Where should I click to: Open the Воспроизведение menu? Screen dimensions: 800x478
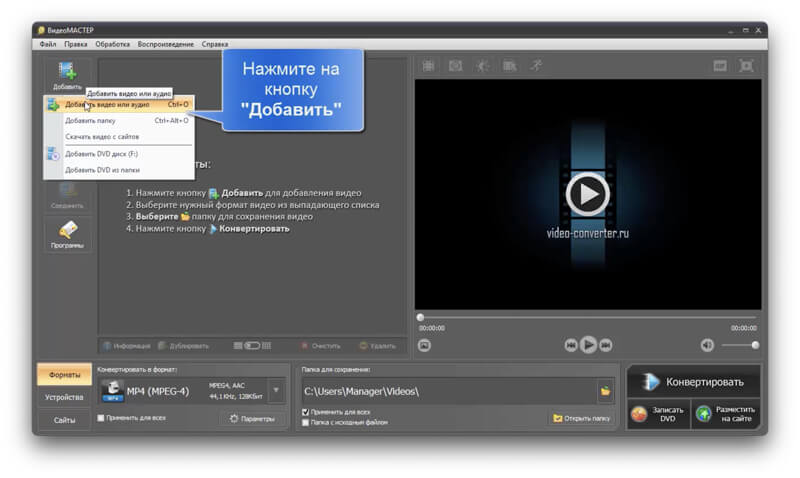166,44
